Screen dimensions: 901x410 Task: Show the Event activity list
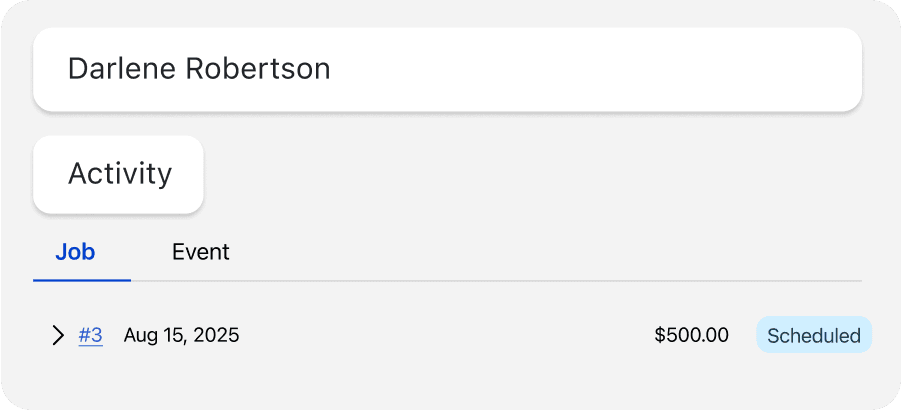(200, 252)
